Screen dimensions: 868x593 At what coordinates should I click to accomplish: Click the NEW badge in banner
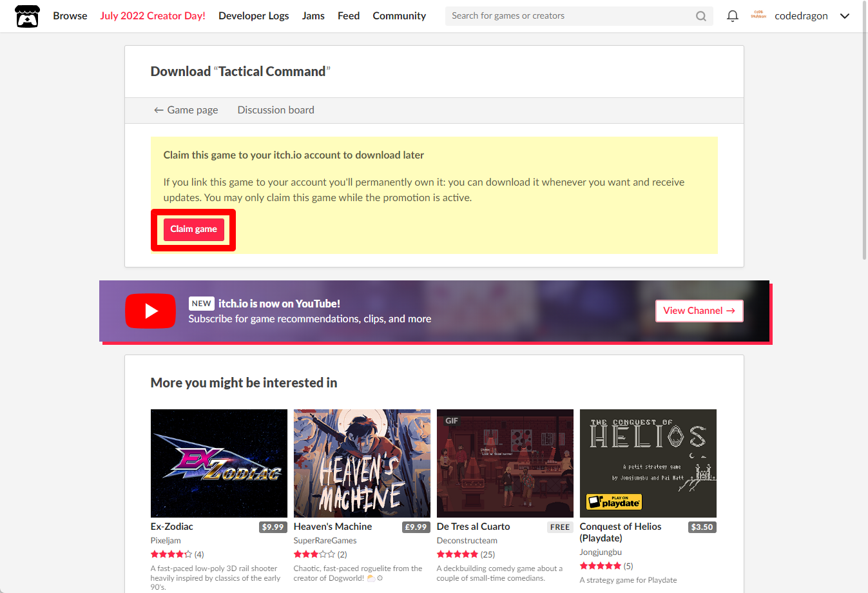tap(202, 304)
